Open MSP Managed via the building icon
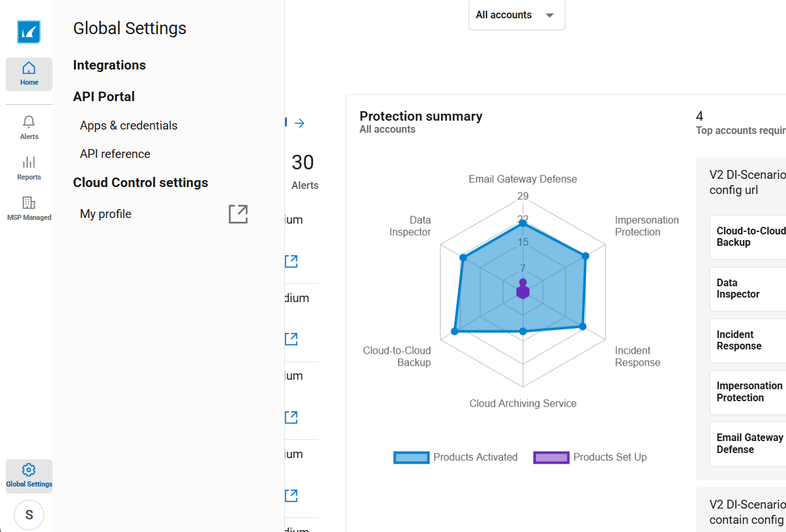This screenshot has width=786, height=532. point(29,209)
